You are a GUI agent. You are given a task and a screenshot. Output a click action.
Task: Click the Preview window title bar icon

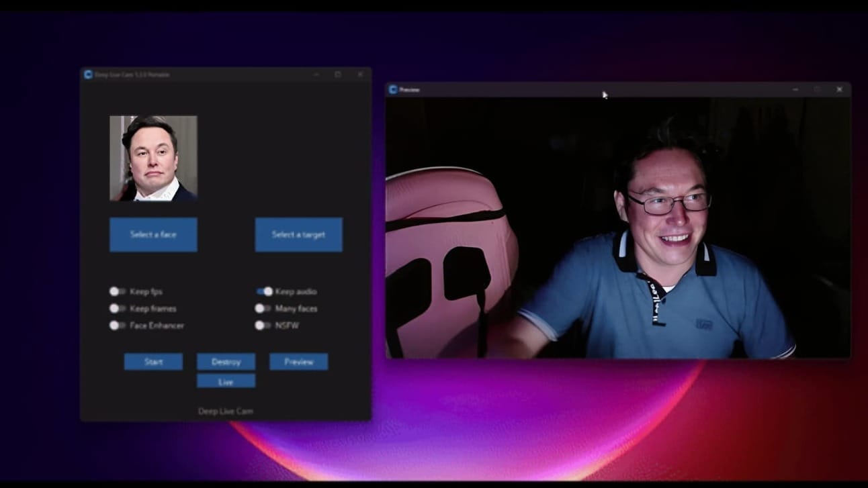click(x=393, y=89)
